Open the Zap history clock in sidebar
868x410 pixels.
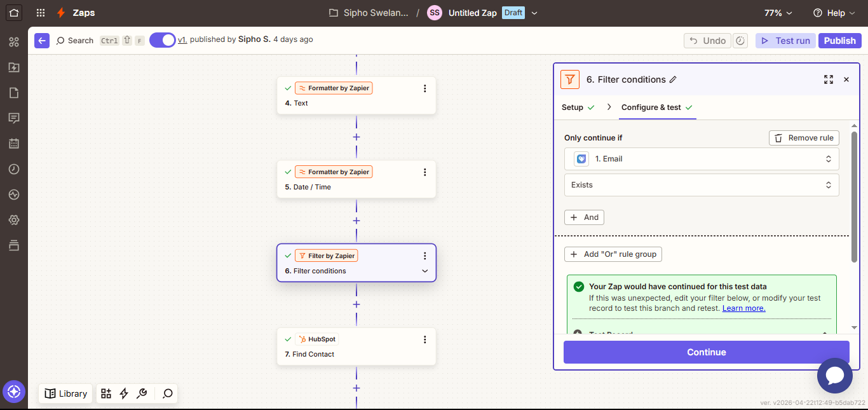pos(14,169)
